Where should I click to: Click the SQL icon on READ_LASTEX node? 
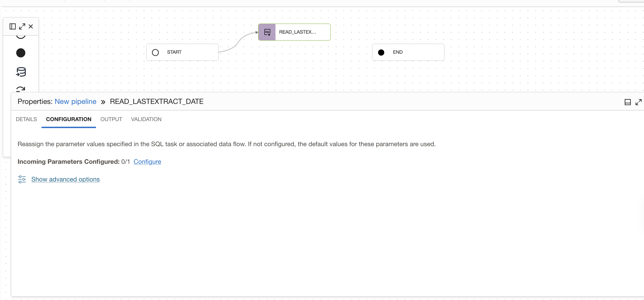(267, 32)
